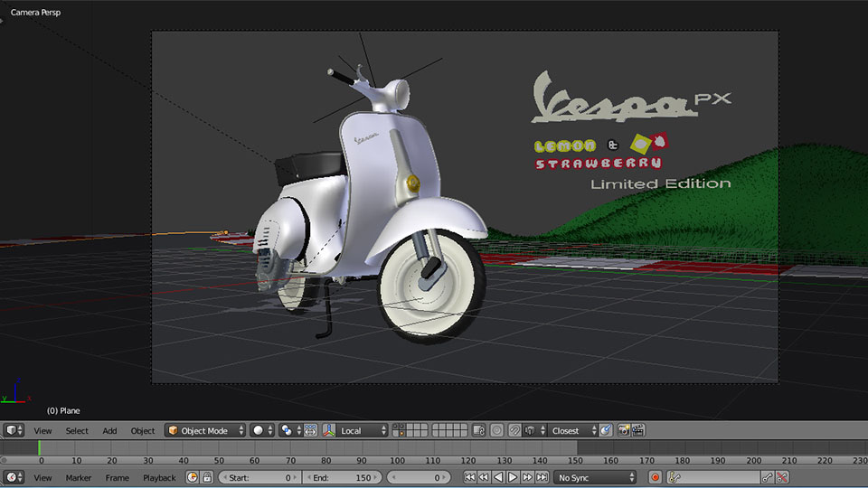Click the active keying set field
The image size is (868, 488).
[x=713, y=477]
